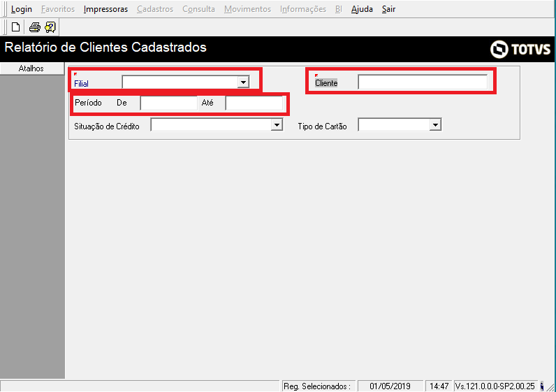The height and width of the screenshot is (392, 556).
Task: Focus the Período Até date field
Action: click(254, 103)
